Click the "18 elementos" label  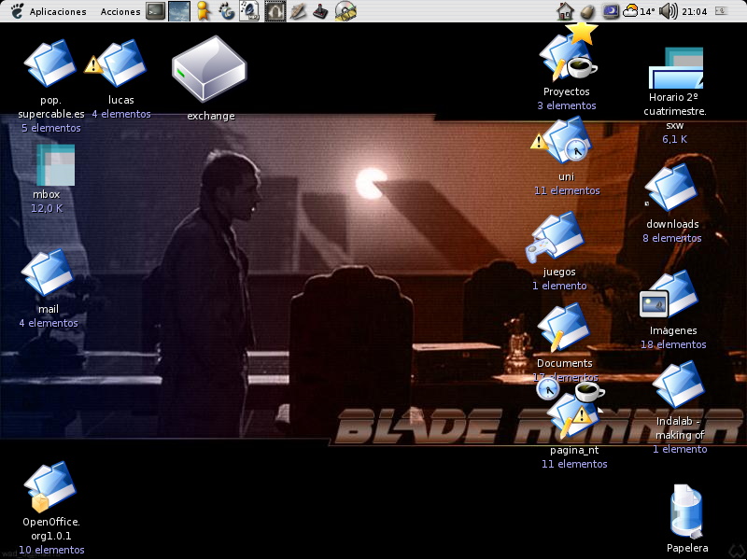pos(673,344)
